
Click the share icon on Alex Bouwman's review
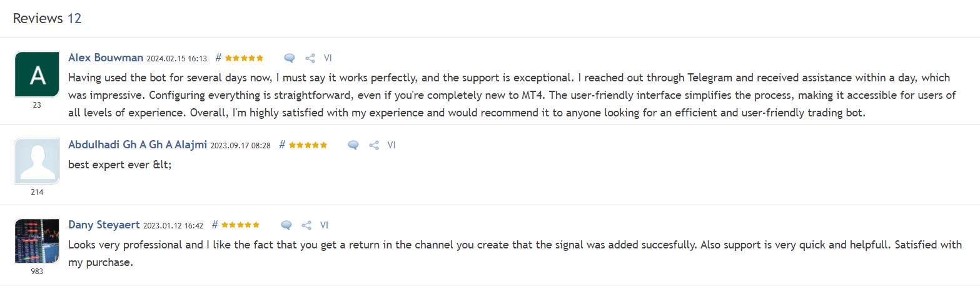coord(310,58)
